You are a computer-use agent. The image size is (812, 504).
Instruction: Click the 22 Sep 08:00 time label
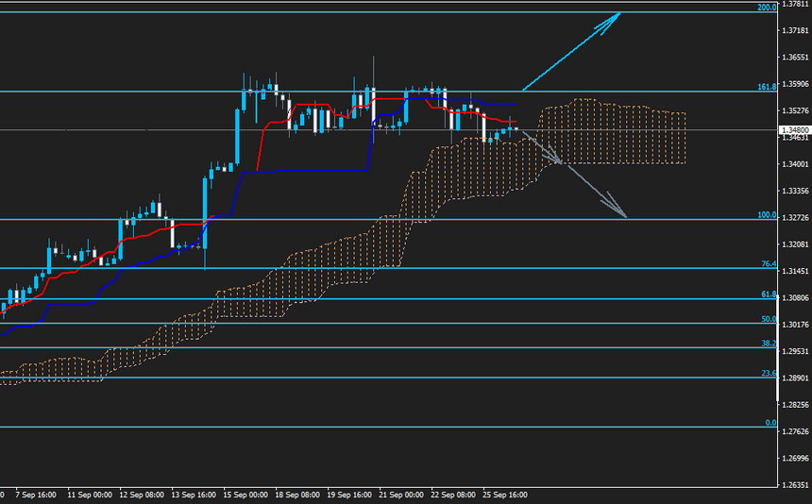click(453, 496)
